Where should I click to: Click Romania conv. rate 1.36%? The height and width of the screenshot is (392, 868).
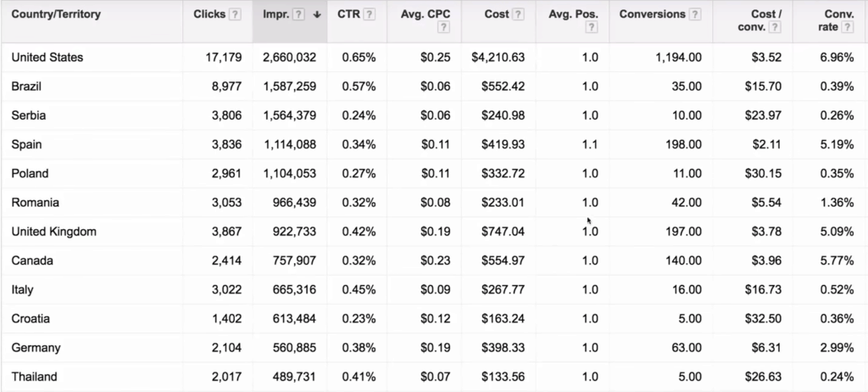click(837, 203)
